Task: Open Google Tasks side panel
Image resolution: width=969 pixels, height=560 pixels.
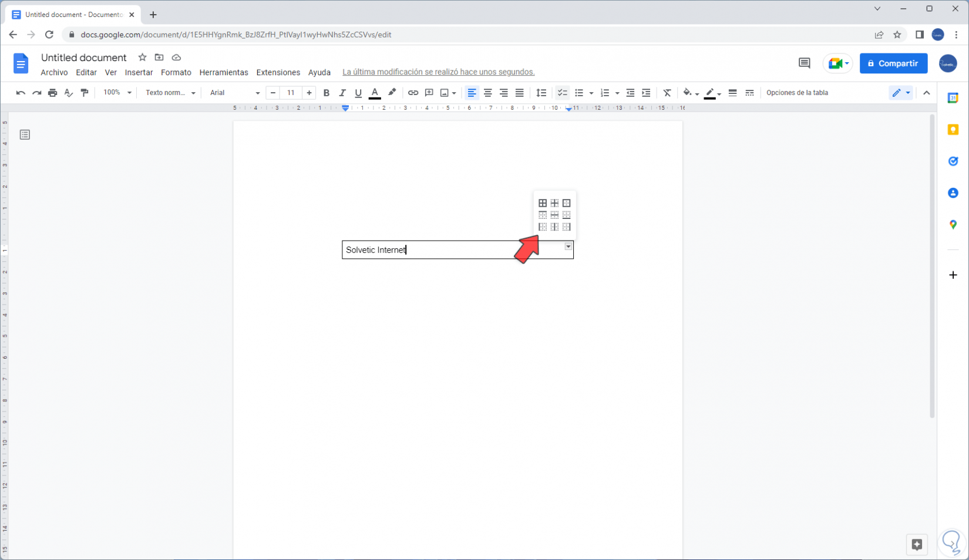Action: click(x=953, y=161)
